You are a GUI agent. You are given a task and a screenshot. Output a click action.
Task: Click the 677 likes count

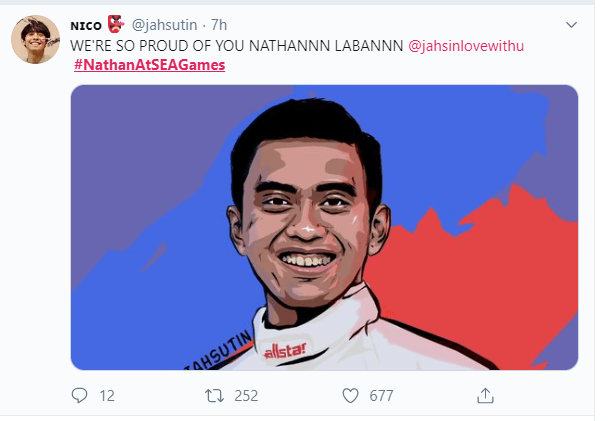pyautogui.click(x=381, y=396)
